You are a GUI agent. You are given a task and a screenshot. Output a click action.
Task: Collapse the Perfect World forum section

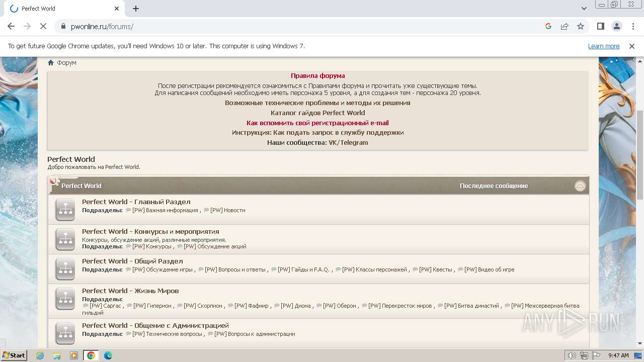coord(580,186)
